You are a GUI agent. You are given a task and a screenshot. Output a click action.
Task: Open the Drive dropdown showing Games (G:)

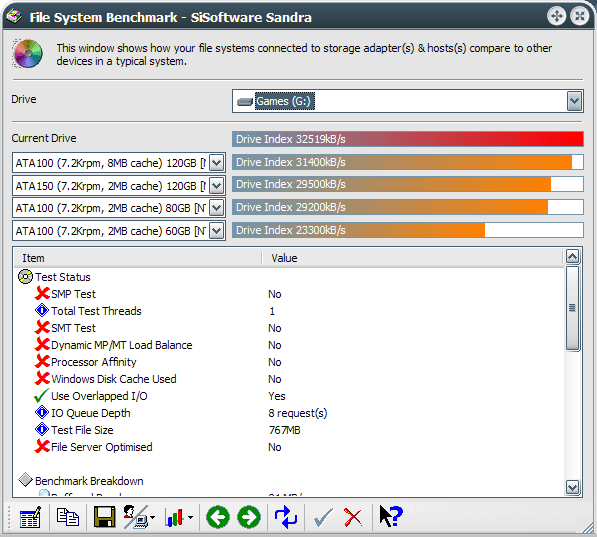click(574, 101)
